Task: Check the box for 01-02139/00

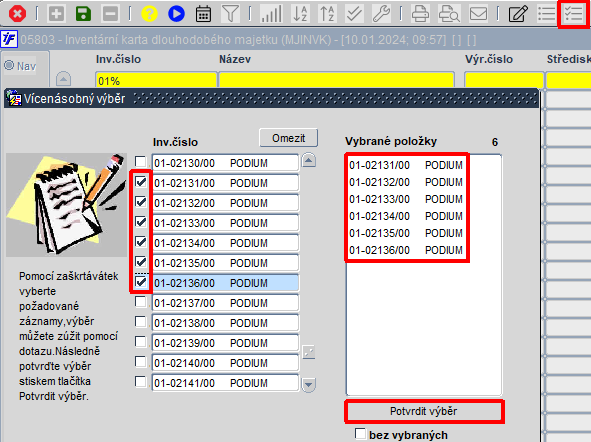Action: pyautogui.click(x=141, y=342)
